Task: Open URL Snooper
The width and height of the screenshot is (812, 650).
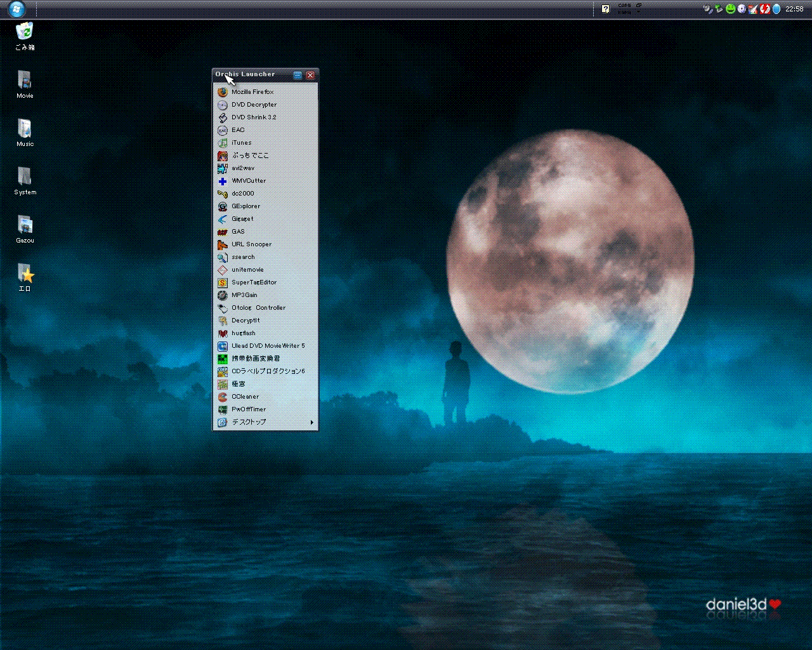Action: point(265,244)
